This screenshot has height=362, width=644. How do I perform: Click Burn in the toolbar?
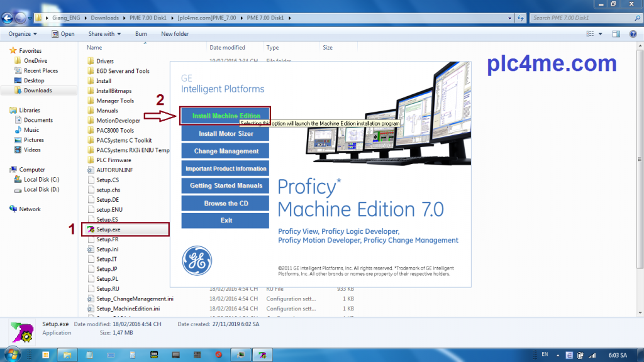[x=141, y=34]
